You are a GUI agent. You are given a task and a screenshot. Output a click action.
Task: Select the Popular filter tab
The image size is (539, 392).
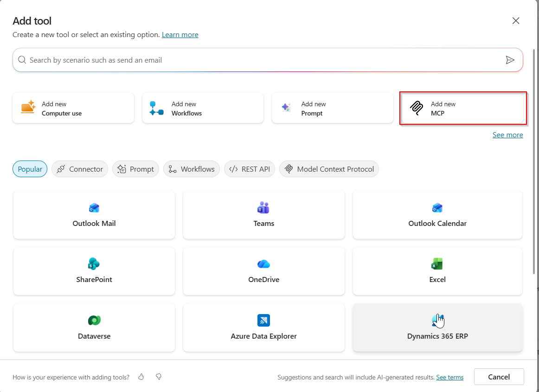tap(30, 169)
